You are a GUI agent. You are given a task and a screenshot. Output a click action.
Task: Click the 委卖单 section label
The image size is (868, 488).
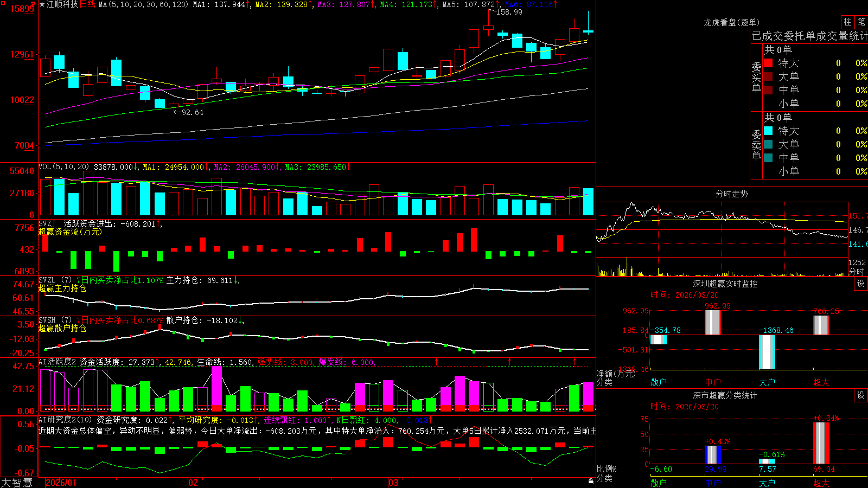tap(756, 145)
